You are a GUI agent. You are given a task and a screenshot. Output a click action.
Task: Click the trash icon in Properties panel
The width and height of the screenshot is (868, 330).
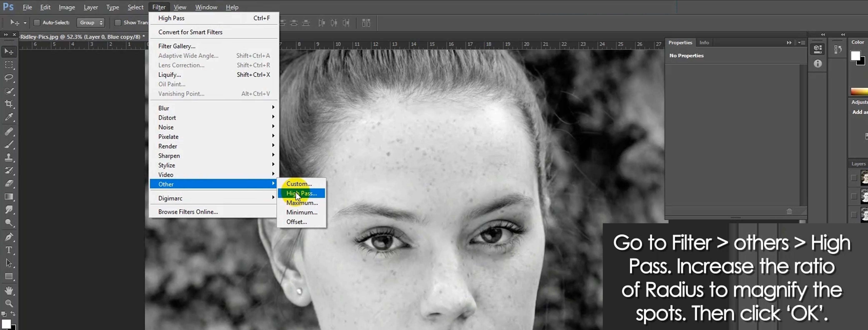tap(789, 211)
